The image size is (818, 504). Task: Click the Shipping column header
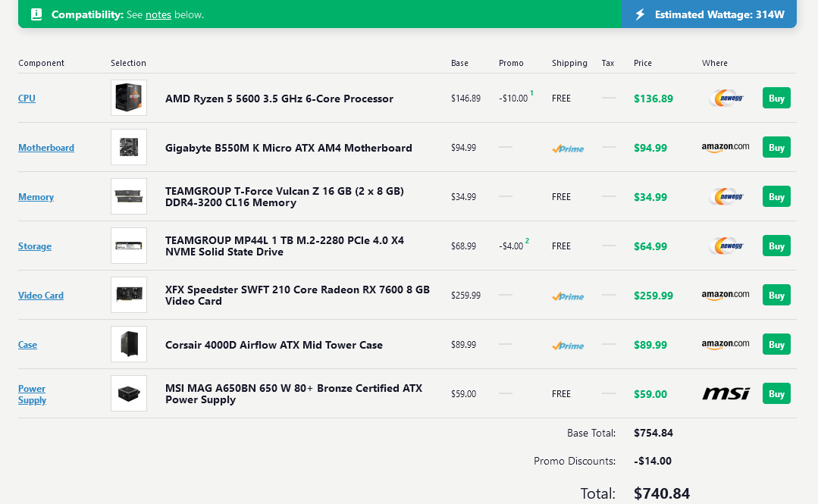[569, 63]
